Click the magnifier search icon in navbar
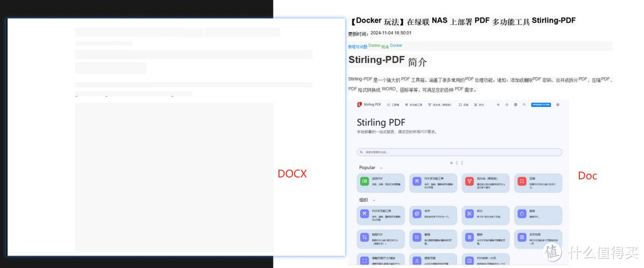Viewport: 644px width, 268px height. (524, 105)
